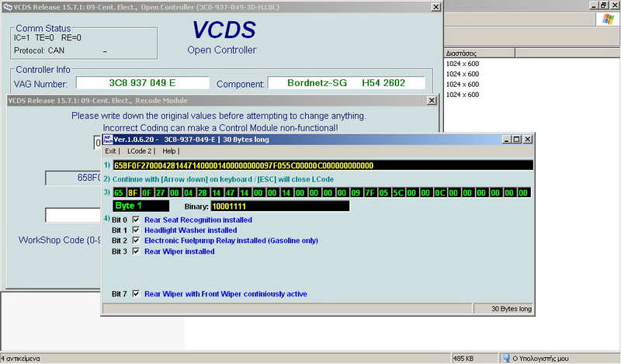Image resolution: width=621 pixels, height=364 pixels.
Task: Click the 4 αντικείμενα status bar text
Action: 20,359
